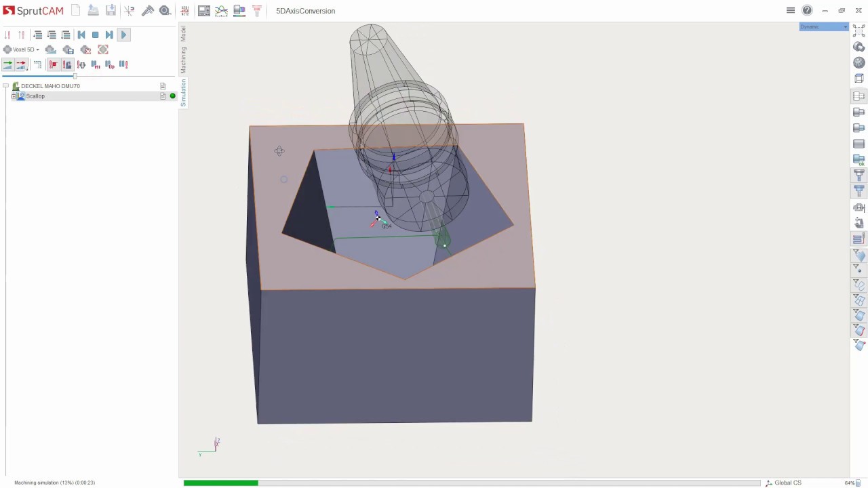868x488 pixels.
Task: Step simulation to next frame
Action: point(109,35)
